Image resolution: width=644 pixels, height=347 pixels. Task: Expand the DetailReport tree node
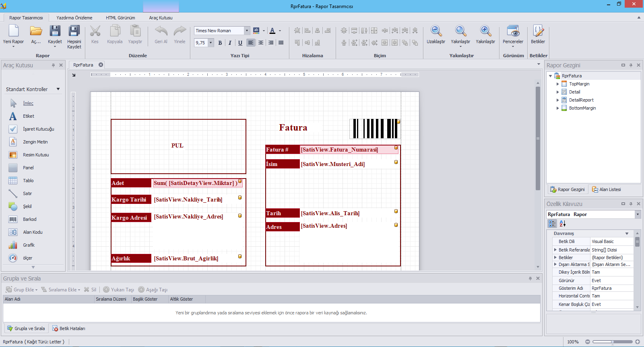(558, 100)
